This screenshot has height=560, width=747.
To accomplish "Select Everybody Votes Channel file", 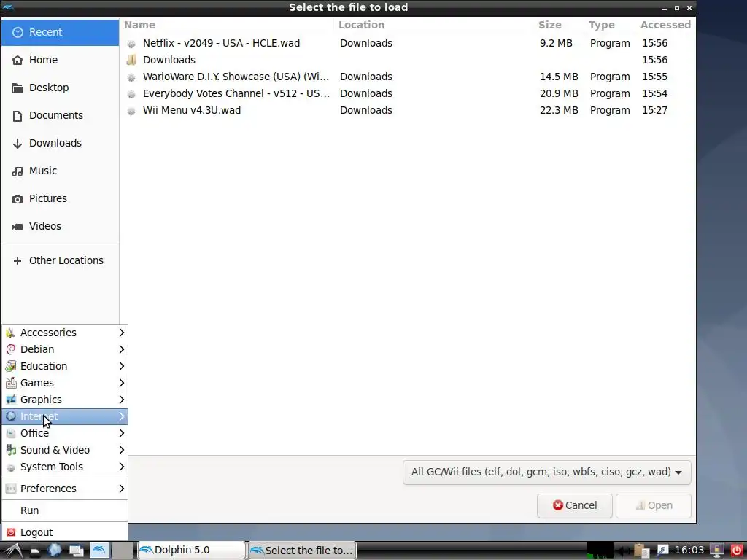I will click(409, 93).
